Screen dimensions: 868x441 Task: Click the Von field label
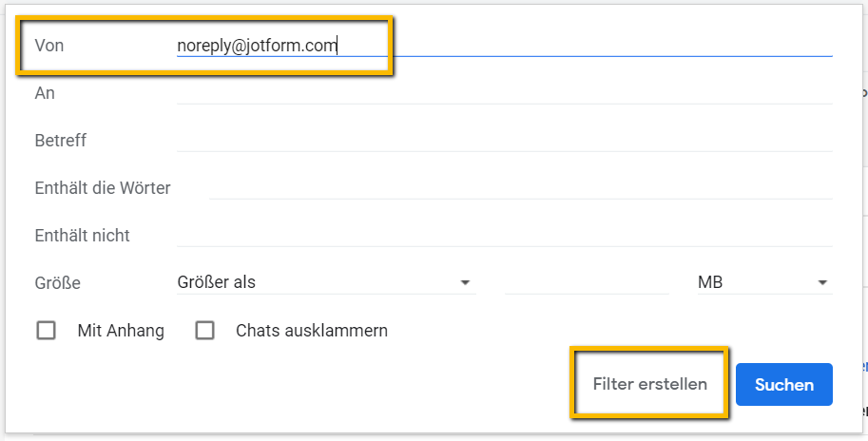(49, 45)
